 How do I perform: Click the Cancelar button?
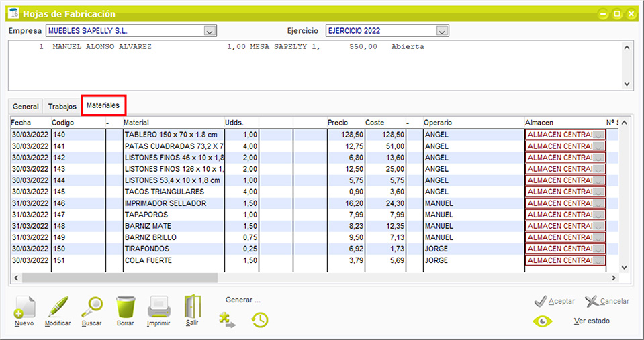click(x=606, y=302)
